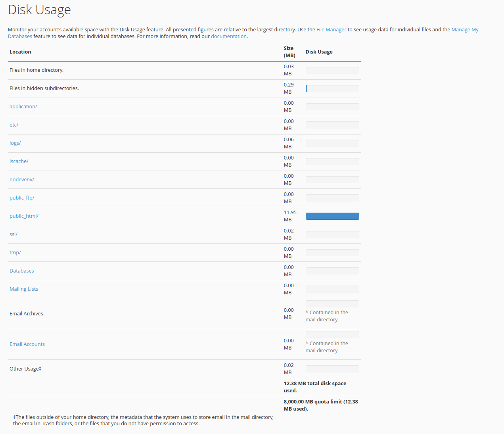Image resolution: width=504 pixels, height=434 pixels.
Task: Click the Databases location link
Action: pos(22,271)
